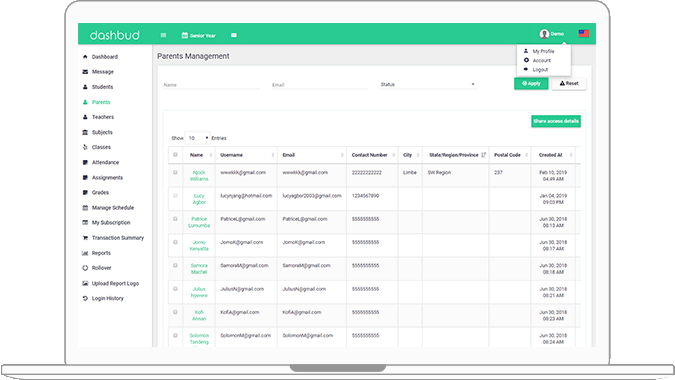This screenshot has width=675, height=380.
Task: Check the Solomon Tandeng row checkbox
Action: point(175,335)
